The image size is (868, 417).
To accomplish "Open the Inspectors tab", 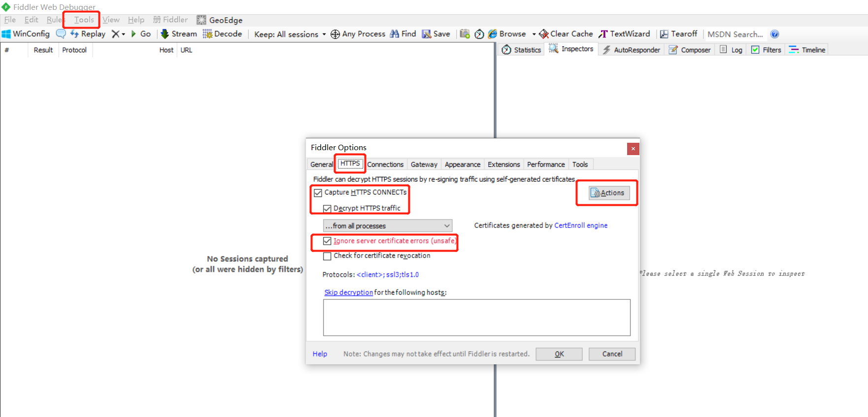I will click(x=571, y=49).
